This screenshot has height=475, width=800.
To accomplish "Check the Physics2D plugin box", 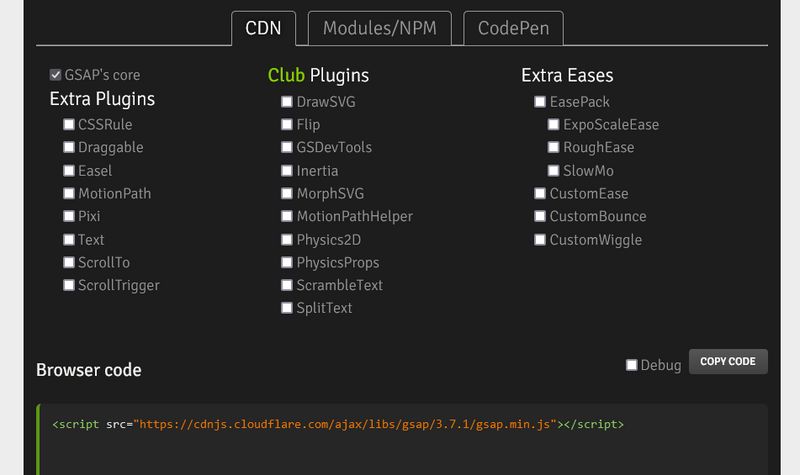I will (x=287, y=240).
